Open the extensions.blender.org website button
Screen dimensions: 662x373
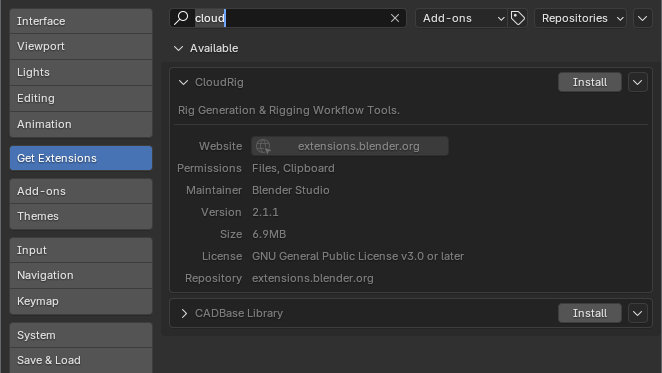tap(350, 146)
